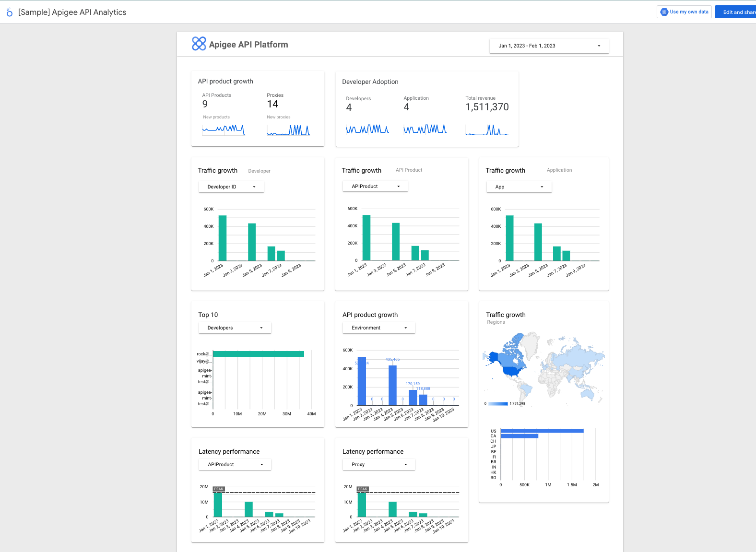The image size is (756, 552).
Task: Click the map color legend gradient bar
Action: [498, 404]
